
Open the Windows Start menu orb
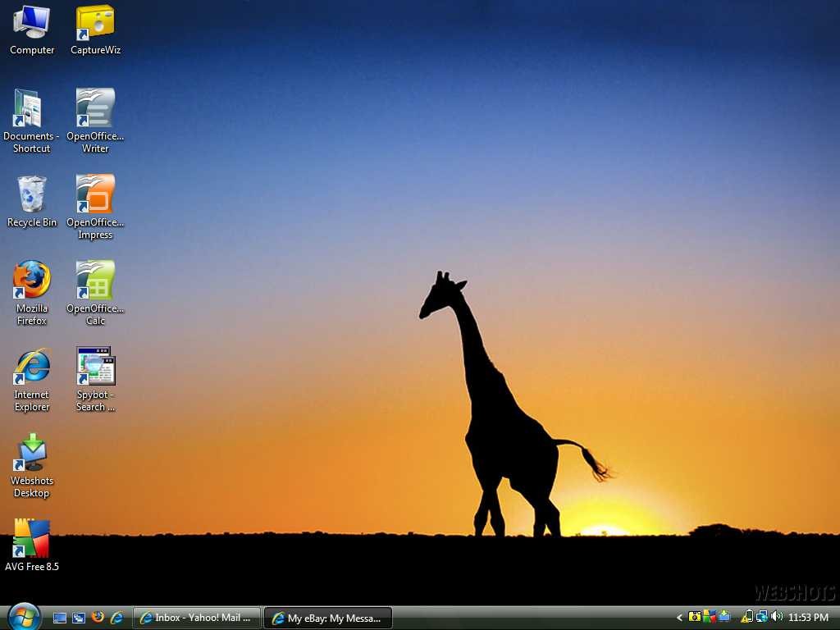[x=24, y=617]
